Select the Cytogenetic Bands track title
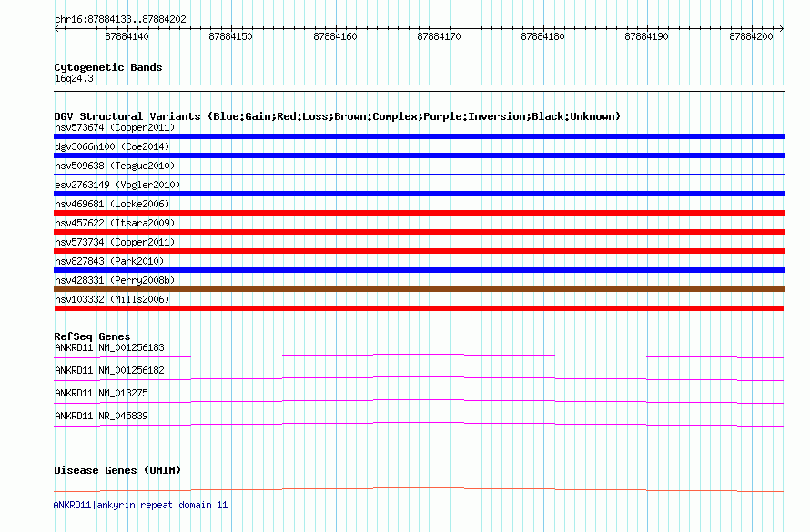 [108, 67]
